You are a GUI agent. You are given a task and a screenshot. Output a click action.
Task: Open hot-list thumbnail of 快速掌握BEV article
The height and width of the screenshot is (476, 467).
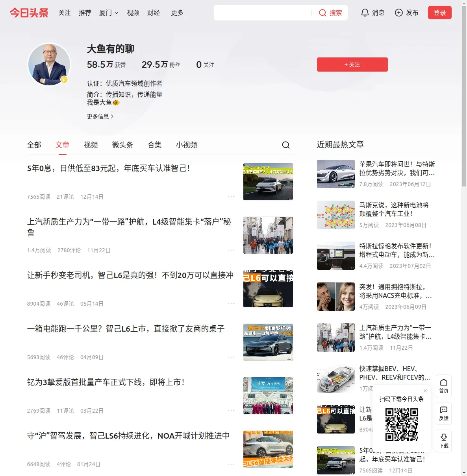coord(336,378)
